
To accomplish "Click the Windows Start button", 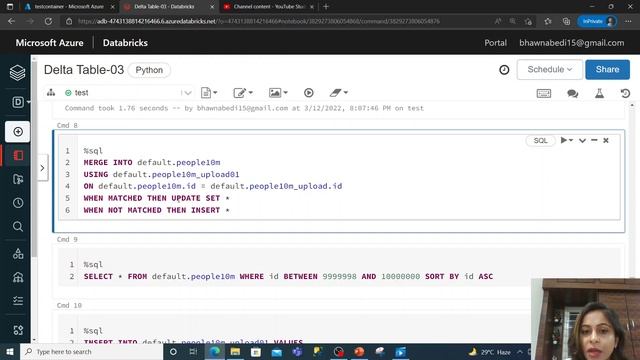I will (x=10, y=351).
